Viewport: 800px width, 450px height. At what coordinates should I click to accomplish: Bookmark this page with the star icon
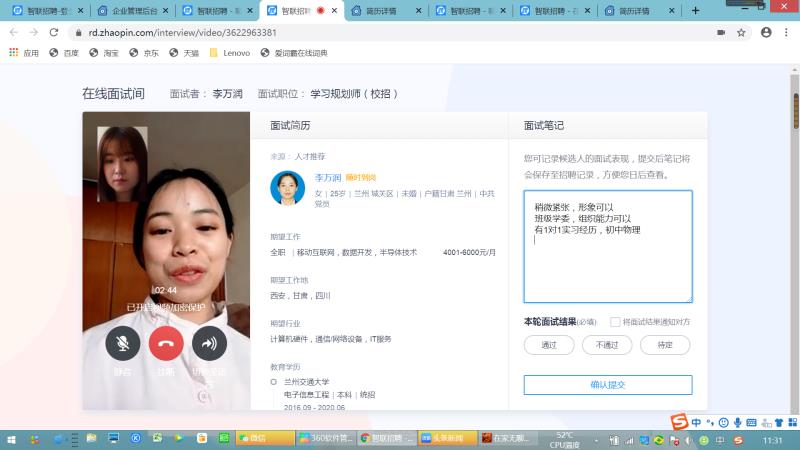click(741, 32)
